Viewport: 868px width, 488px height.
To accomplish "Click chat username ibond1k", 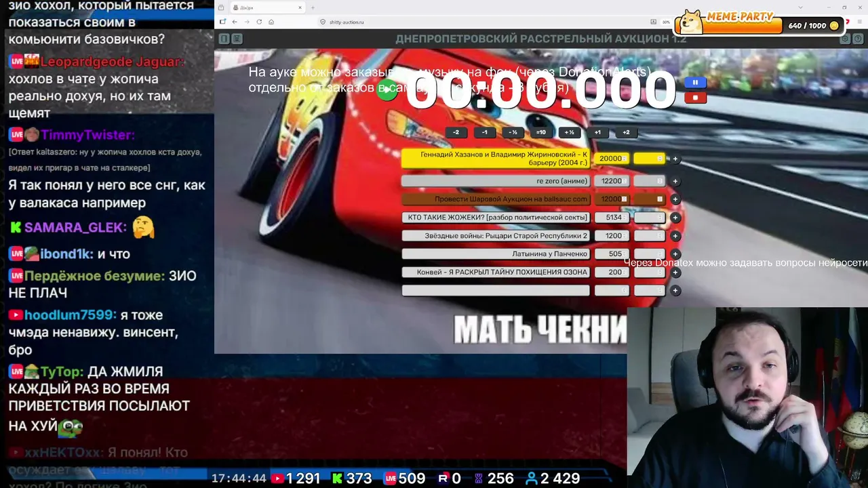I will coord(66,254).
